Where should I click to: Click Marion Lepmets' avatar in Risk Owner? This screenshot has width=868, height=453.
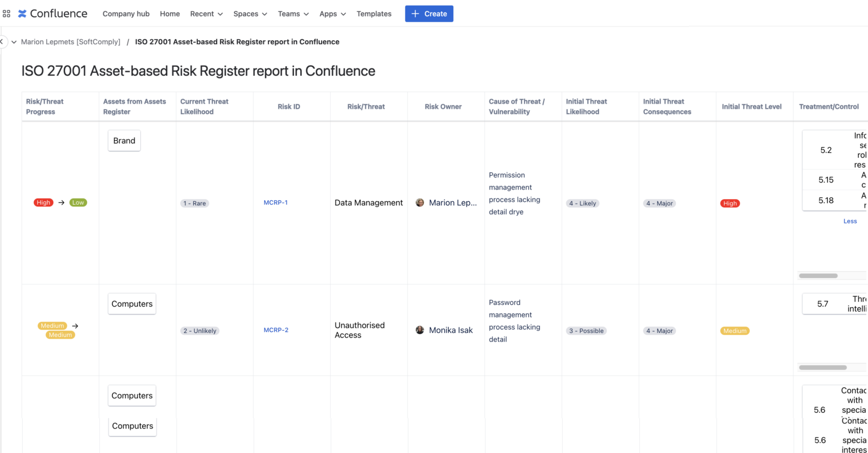(x=420, y=202)
